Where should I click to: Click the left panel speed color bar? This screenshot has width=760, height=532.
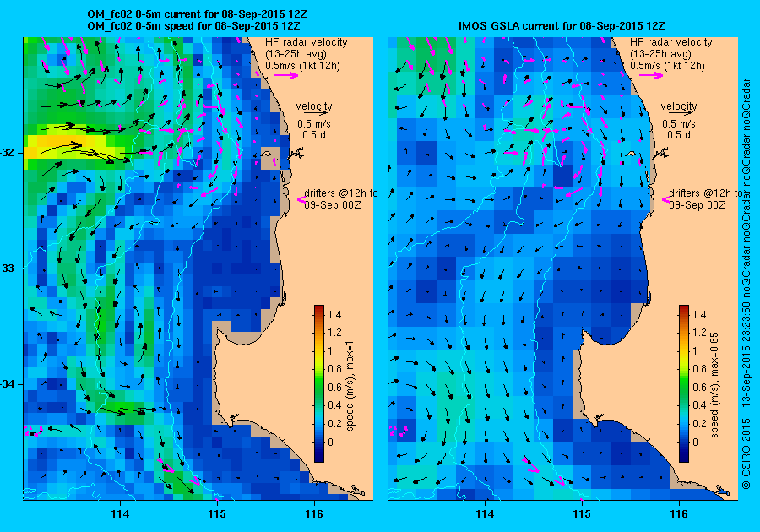(x=319, y=383)
